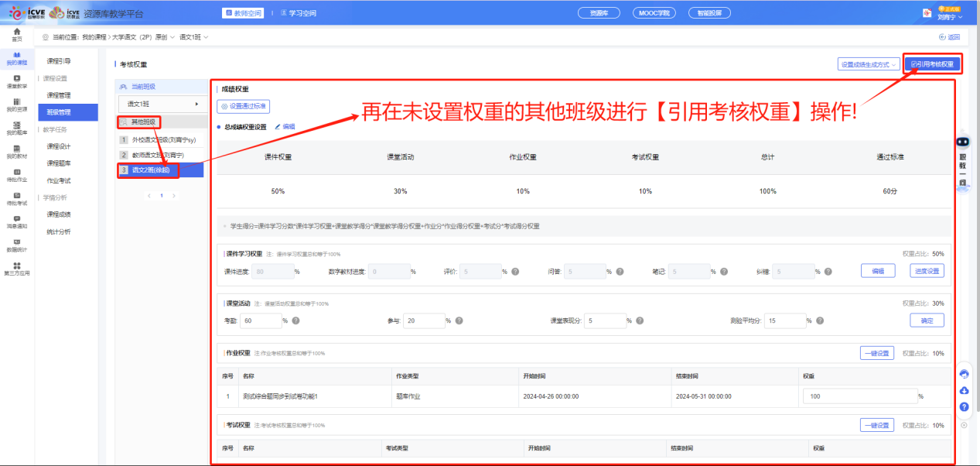Click the 引用考核权重 button
The width and height of the screenshot is (980, 466).
point(933,64)
